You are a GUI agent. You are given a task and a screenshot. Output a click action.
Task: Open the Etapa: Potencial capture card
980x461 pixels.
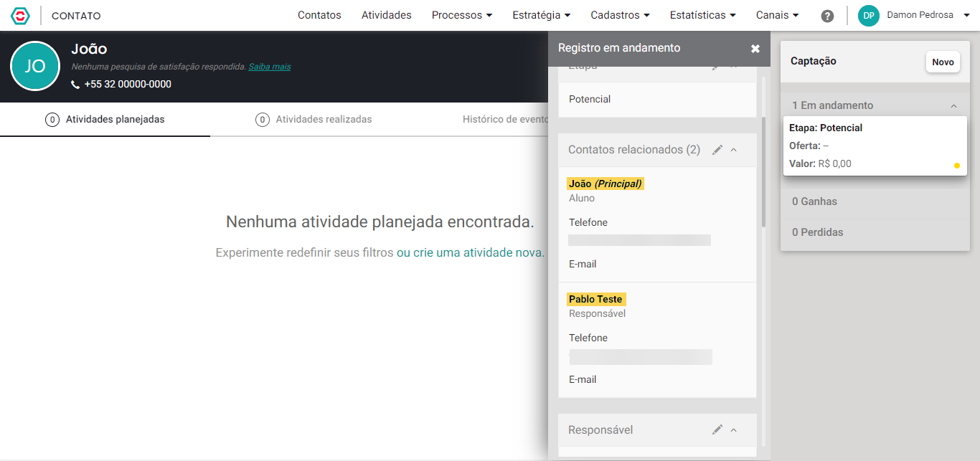(x=875, y=146)
